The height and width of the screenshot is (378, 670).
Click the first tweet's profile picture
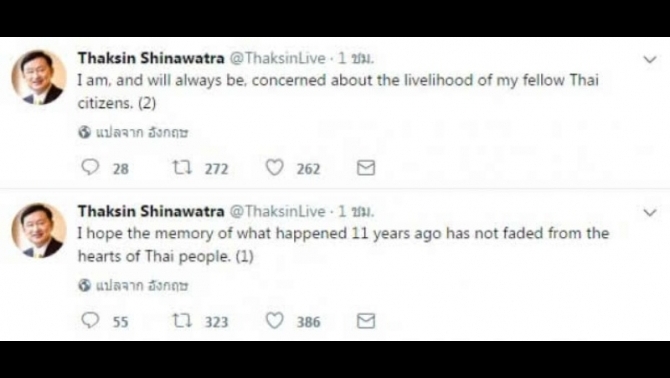tap(38, 77)
